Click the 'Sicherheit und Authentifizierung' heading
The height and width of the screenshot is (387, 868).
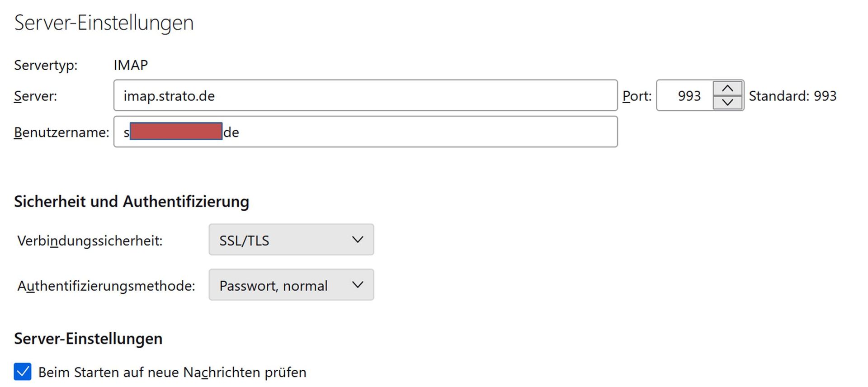131,201
